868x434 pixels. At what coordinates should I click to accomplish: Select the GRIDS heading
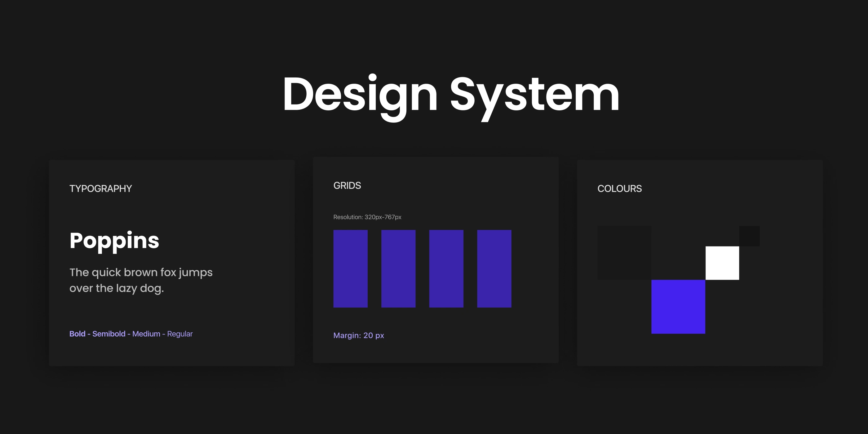[x=347, y=185]
